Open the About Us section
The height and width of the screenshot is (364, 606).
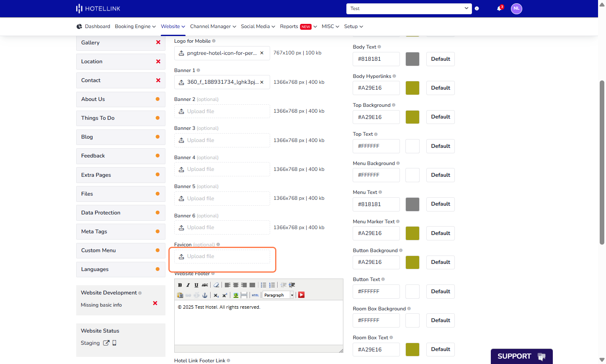pos(121,99)
